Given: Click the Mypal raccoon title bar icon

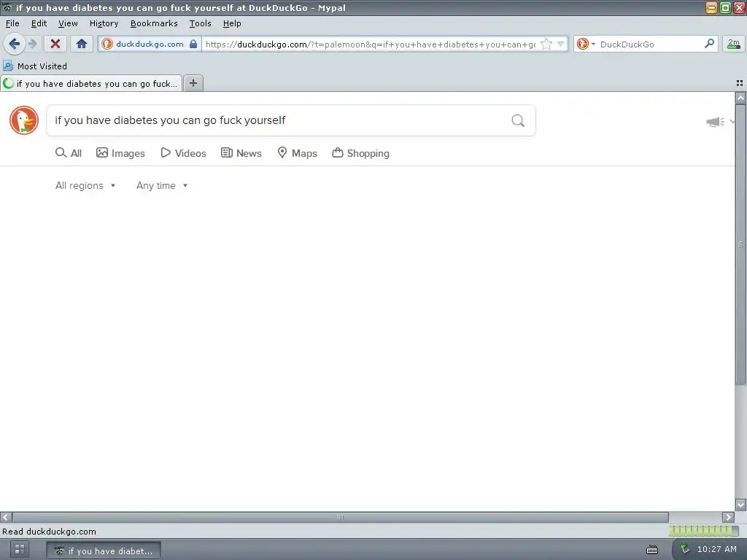Looking at the screenshot, I should [7, 7].
